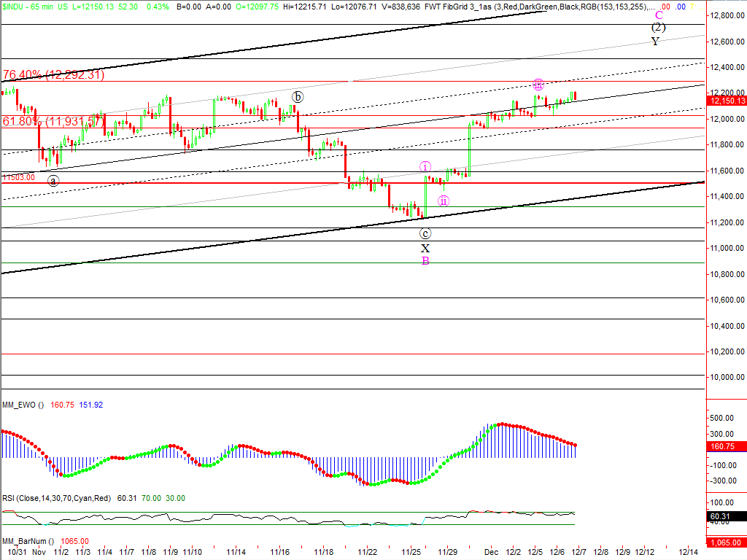Select the circled 'b' wave marker

(298, 96)
